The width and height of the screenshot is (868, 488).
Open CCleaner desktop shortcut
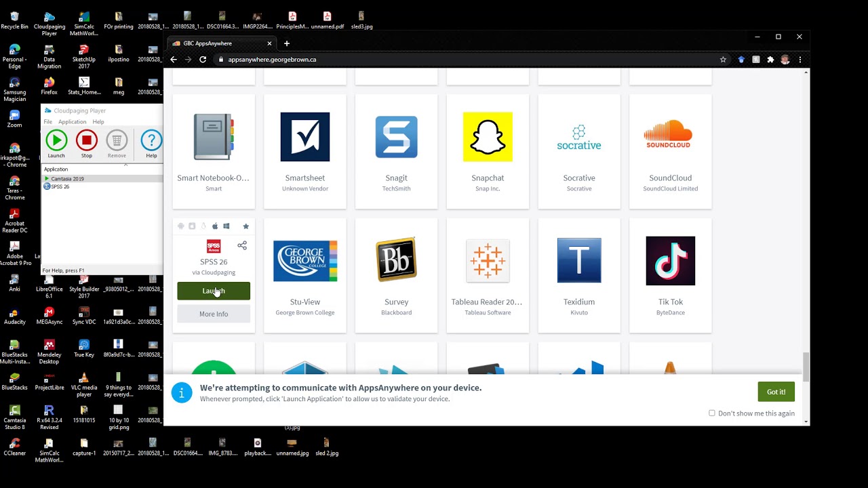click(x=14, y=446)
